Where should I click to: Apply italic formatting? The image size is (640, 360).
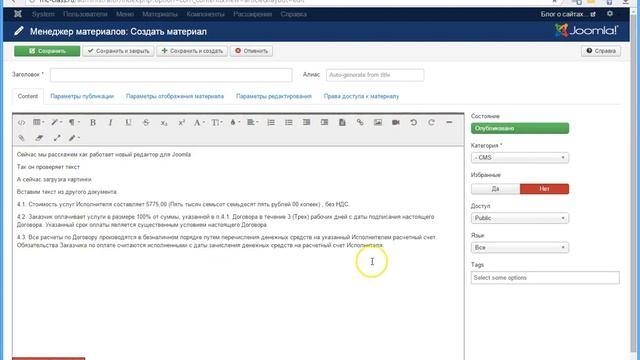(x=110, y=122)
